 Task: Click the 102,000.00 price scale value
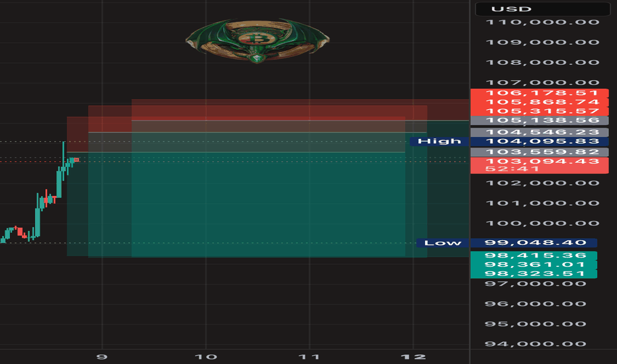tap(543, 183)
